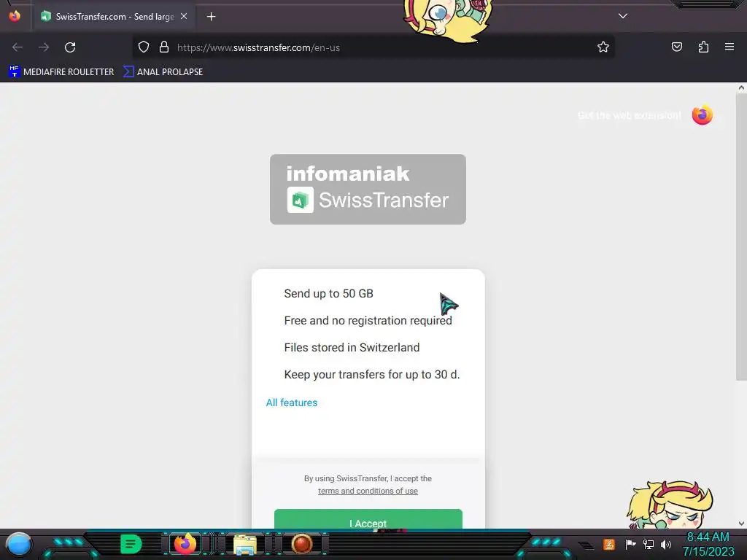Open the MEDIAFIRE ROULETTER bookmark

point(61,72)
